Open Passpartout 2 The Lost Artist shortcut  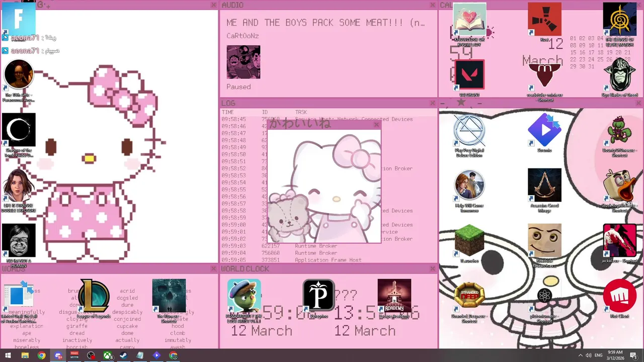244,301
